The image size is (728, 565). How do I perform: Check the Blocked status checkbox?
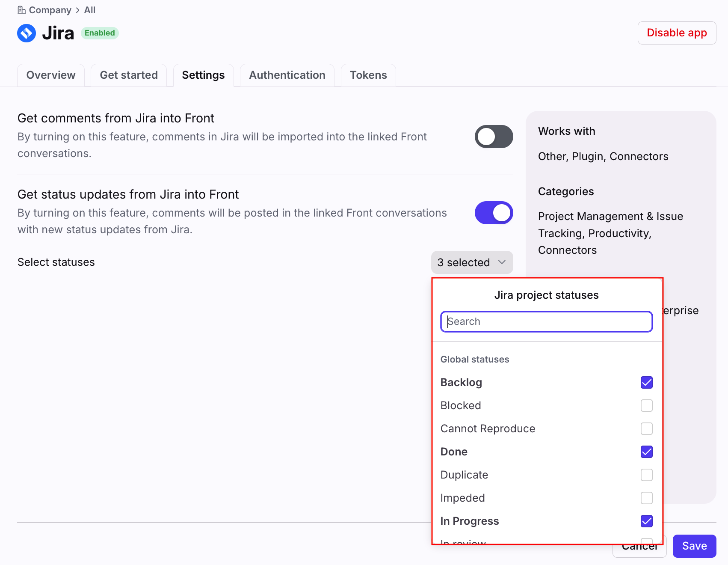[x=646, y=405]
